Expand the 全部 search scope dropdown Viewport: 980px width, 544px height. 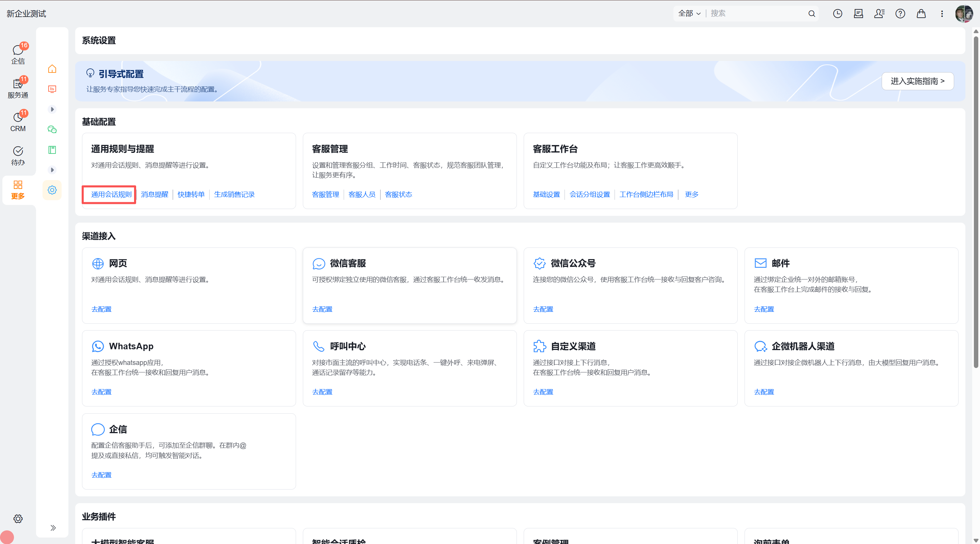[x=689, y=14]
